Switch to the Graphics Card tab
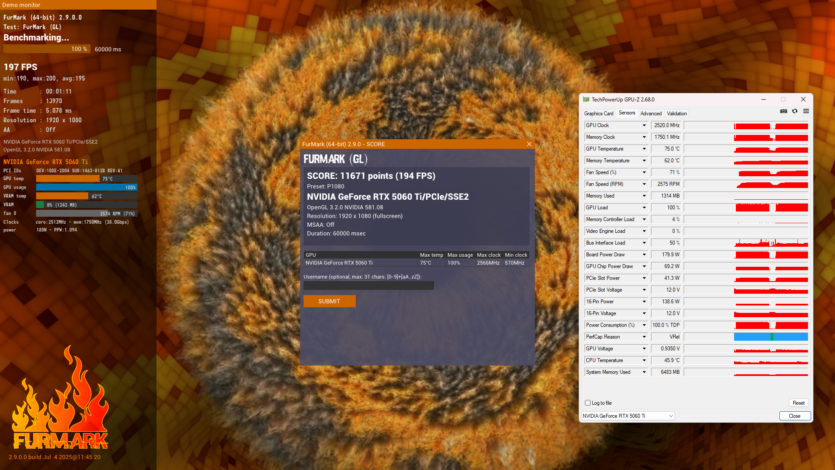This screenshot has height=470, width=835. click(599, 113)
